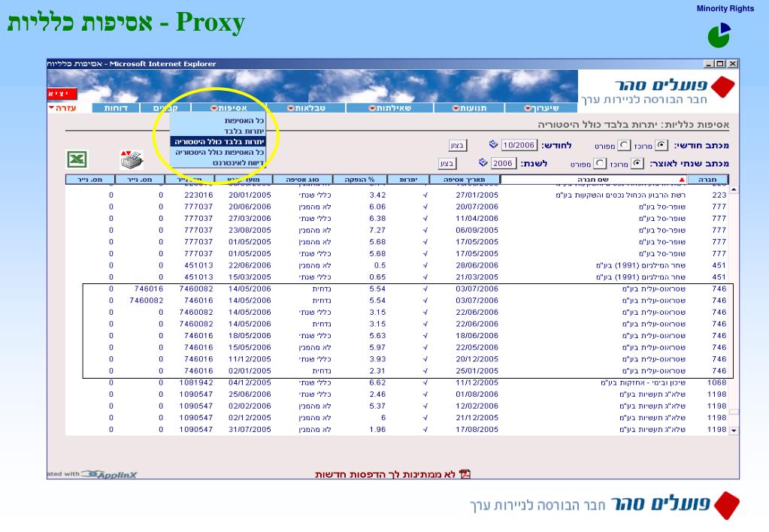Viewport: 769px width, 532px height.
Task: Select מפורט for מכתב חודשי
Action: [624, 145]
